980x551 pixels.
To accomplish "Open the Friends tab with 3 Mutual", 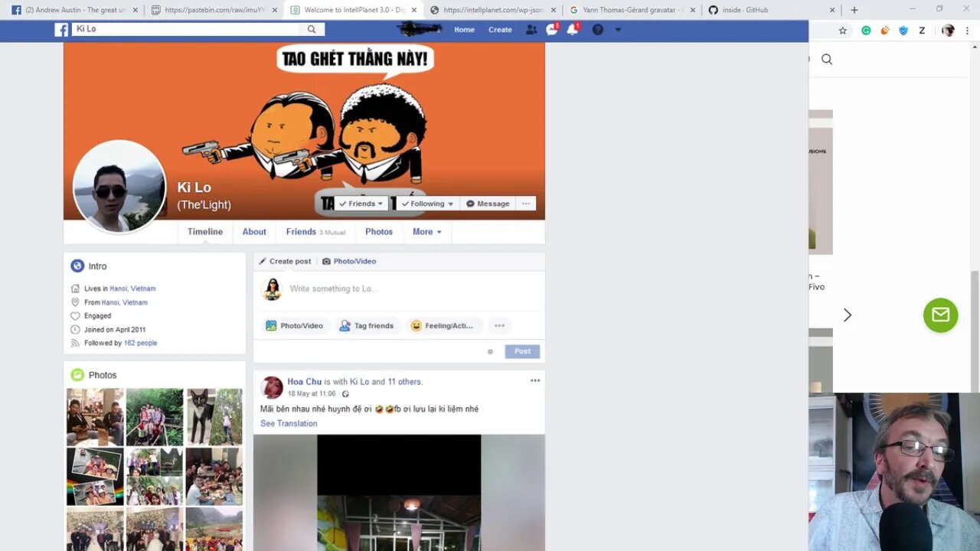I will click(x=315, y=232).
